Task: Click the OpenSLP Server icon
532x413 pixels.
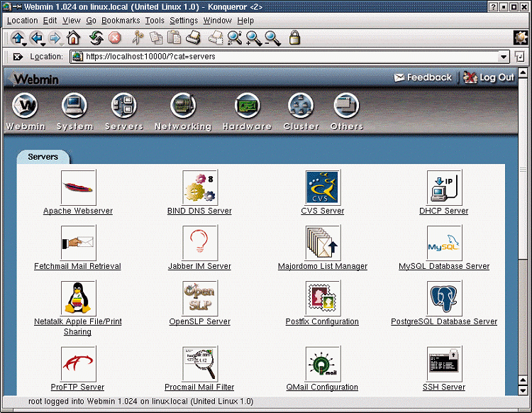Action: 200,298
